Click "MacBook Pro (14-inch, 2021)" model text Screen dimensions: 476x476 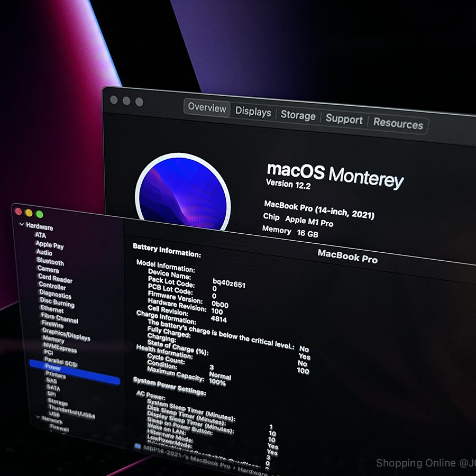coord(319,209)
